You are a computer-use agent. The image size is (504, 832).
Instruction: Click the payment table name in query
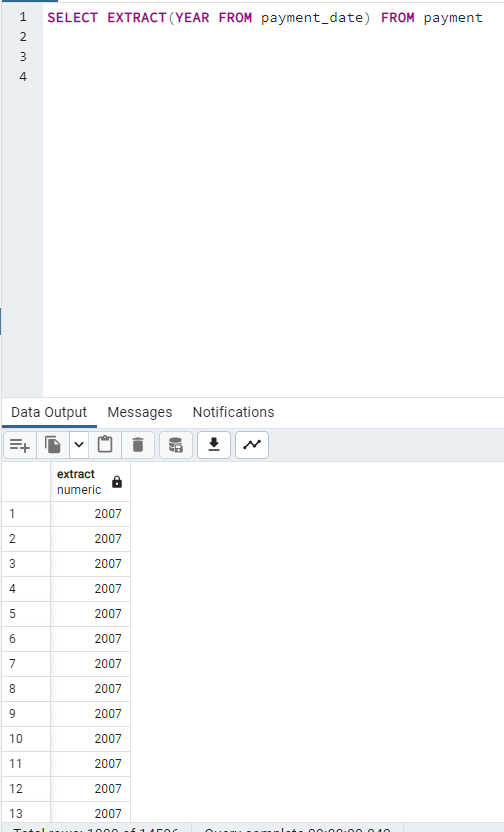coord(453,18)
